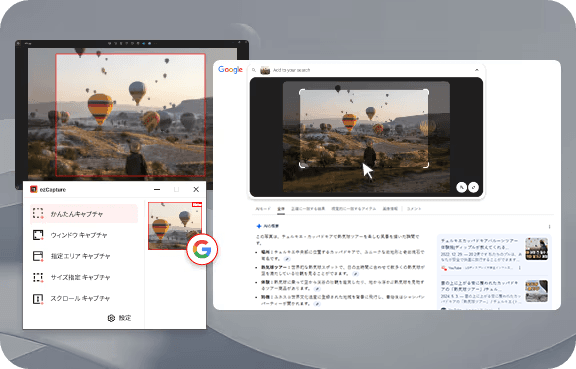This screenshot has width=576, height=369.
Task: Open AI overview three-dot options menu
Action: [x=550, y=226]
